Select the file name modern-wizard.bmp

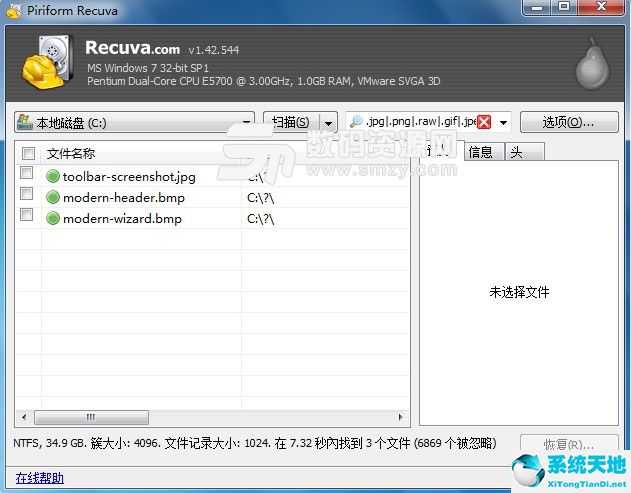122,219
